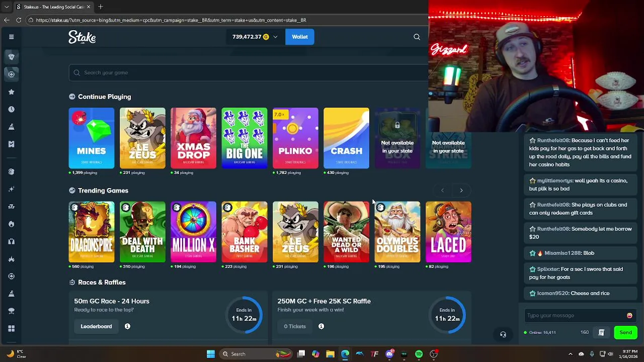
Task: Close the Stake.us browser tab
Action: click(x=89, y=7)
